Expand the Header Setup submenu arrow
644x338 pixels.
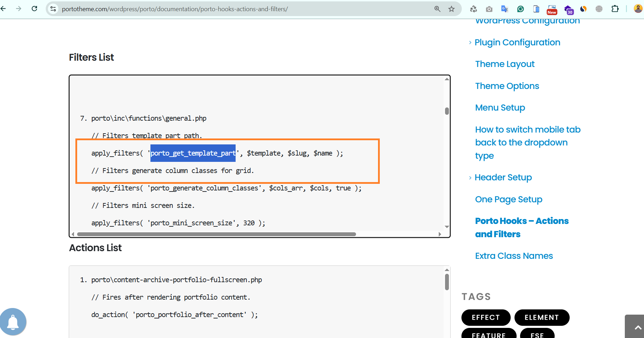tap(470, 178)
